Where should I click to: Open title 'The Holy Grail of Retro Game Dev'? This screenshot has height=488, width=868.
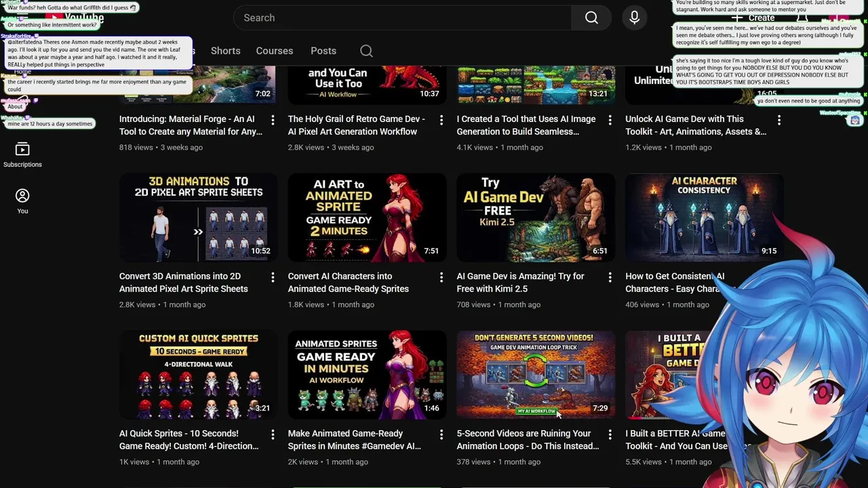click(x=357, y=125)
